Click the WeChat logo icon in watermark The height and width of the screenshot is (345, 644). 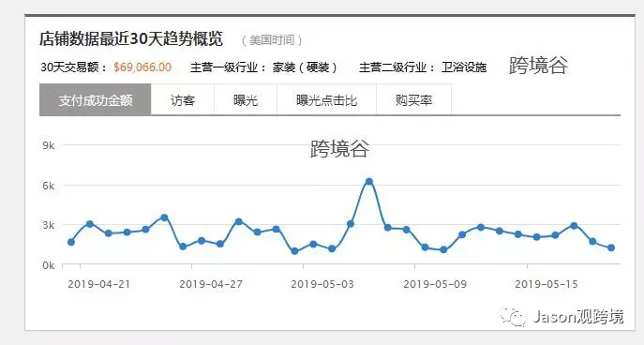pyautogui.click(x=513, y=317)
